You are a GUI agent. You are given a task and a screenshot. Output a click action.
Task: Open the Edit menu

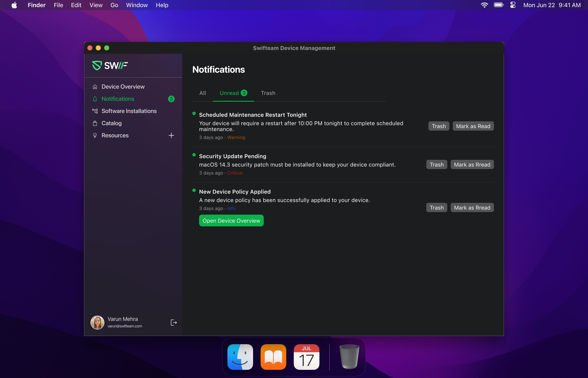point(76,5)
